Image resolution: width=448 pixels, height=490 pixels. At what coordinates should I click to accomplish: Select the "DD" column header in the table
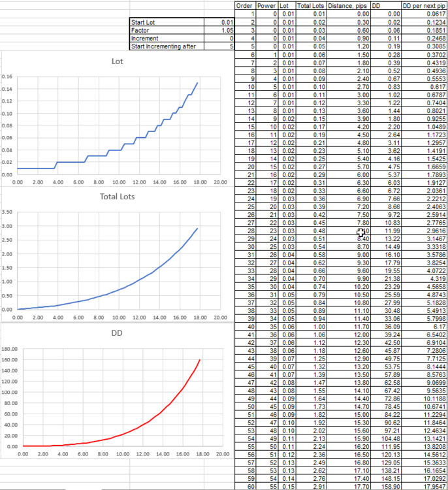[x=386, y=6]
